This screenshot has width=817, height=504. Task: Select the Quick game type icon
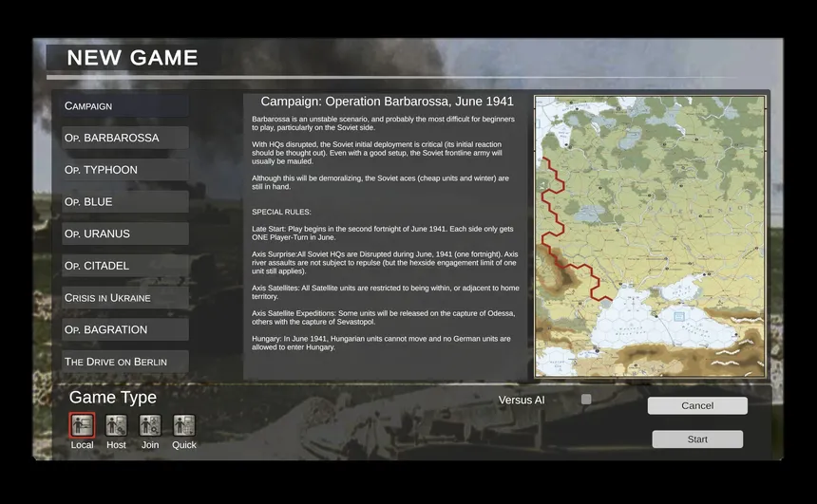(x=184, y=425)
